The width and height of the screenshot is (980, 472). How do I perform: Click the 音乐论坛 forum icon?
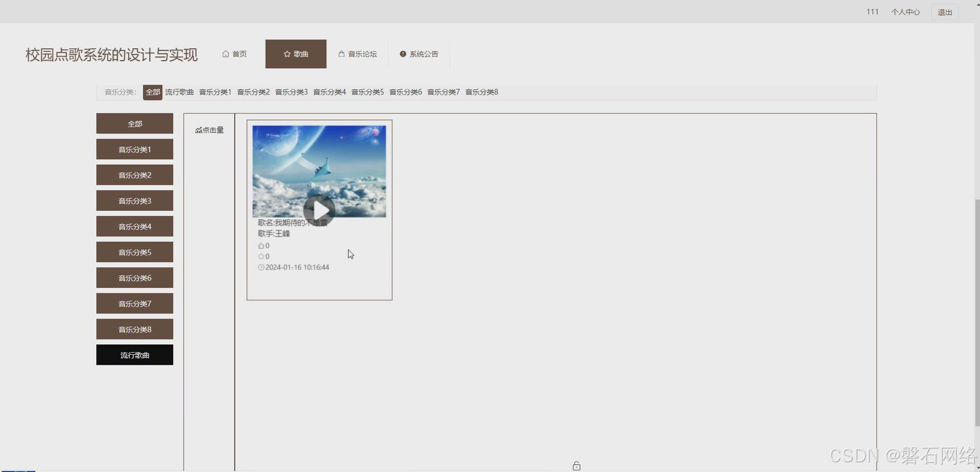(x=341, y=54)
